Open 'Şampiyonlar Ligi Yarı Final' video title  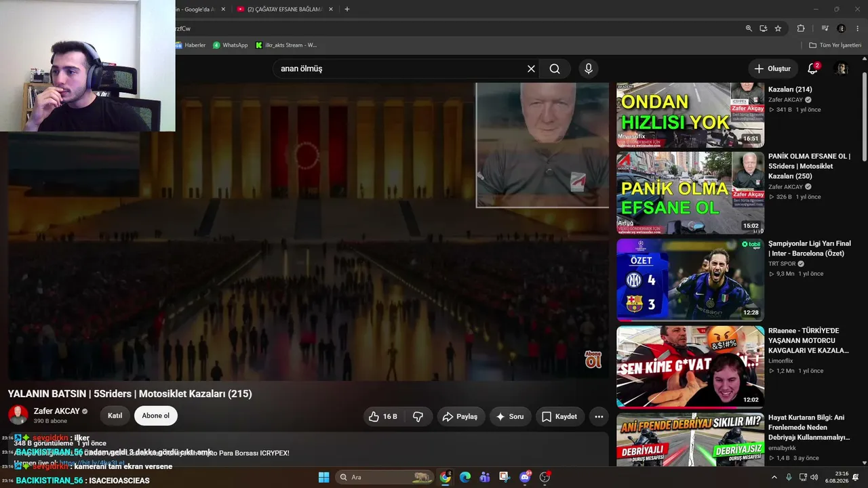(x=809, y=248)
